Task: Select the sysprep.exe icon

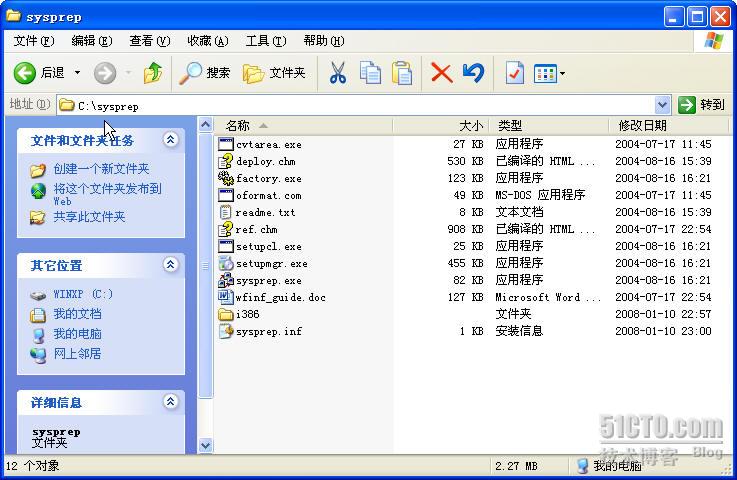Action: 226,280
